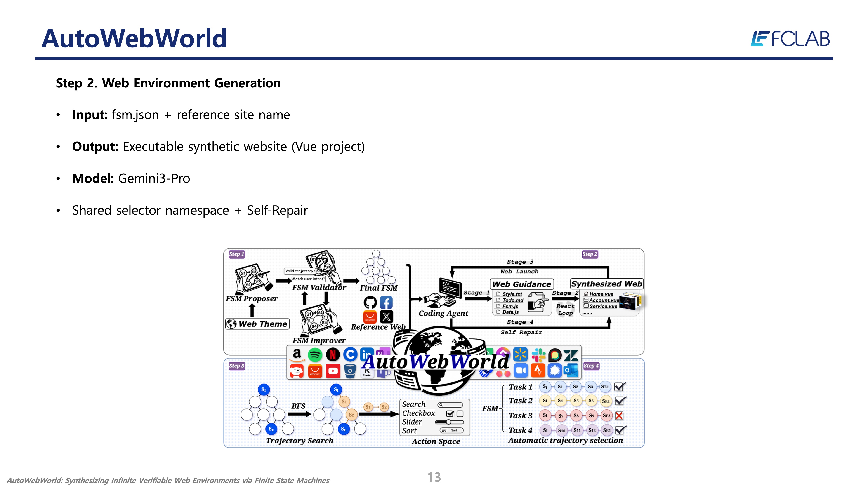Click the Search field in Action Space
868x488 pixels.
[x=450, y=405]
